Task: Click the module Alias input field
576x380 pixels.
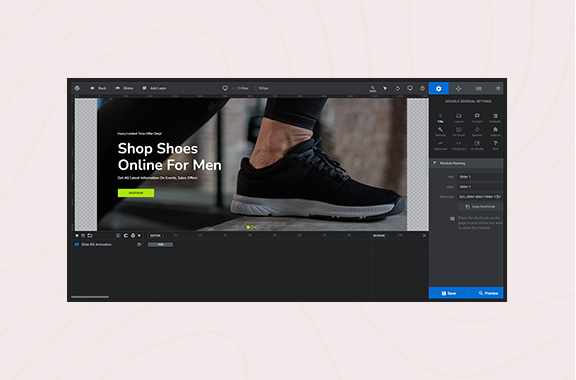Action: click(480, 187)
